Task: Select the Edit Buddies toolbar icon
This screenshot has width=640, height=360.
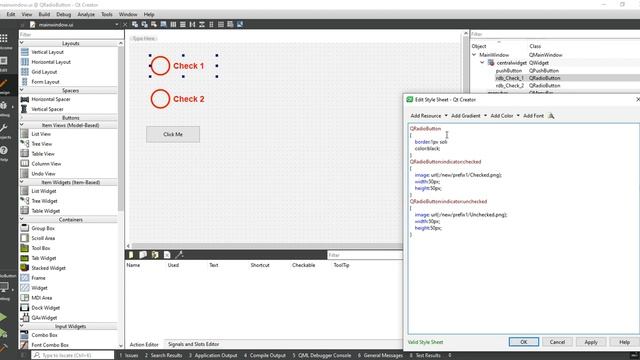Action: tap(154, 24)
